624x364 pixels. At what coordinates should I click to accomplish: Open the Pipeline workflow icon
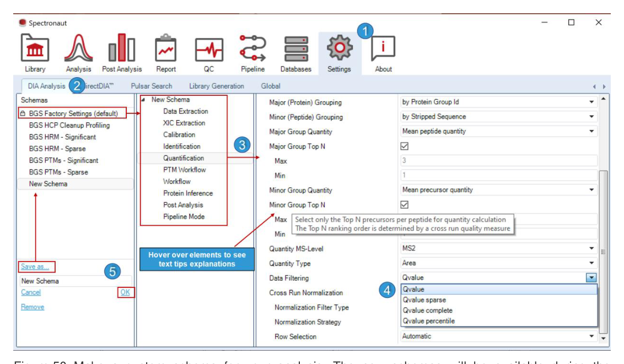point(252,48)
